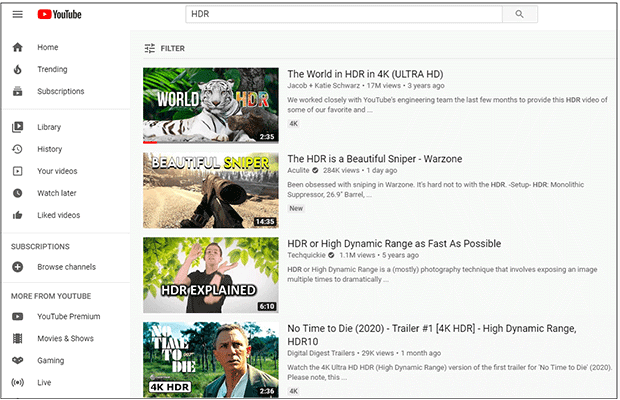
Task: Click the Live broadcast icon
Action: [x=17, y=383]
